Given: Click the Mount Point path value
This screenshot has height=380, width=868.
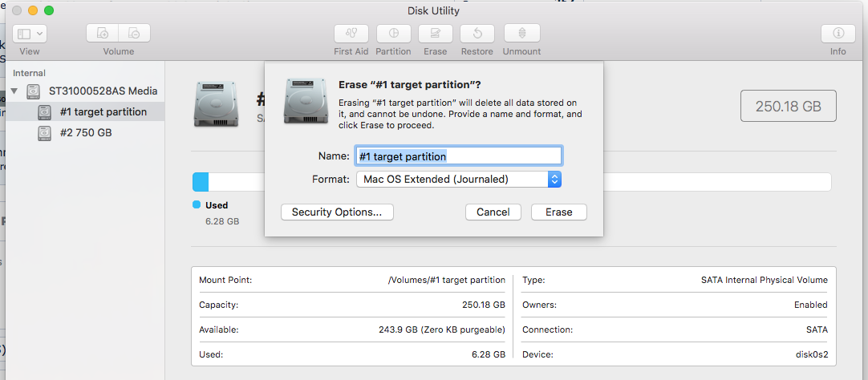Looking at the screenshot, I should point(447,280).
